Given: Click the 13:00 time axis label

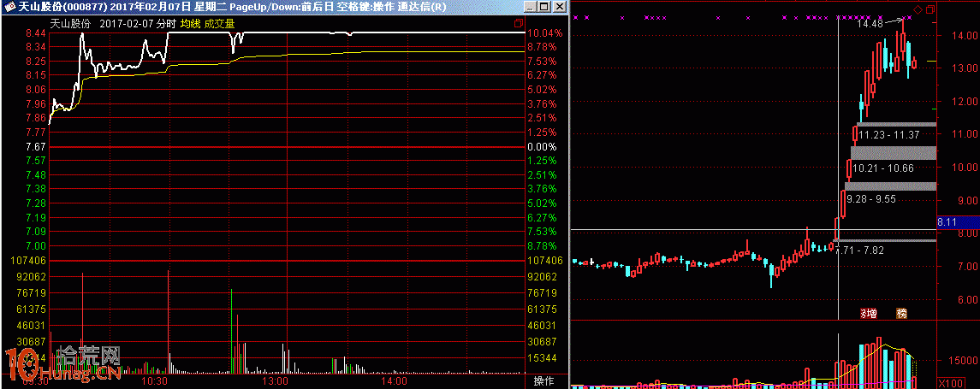Looking at the screenshot, I should click(x=275, y=380).
